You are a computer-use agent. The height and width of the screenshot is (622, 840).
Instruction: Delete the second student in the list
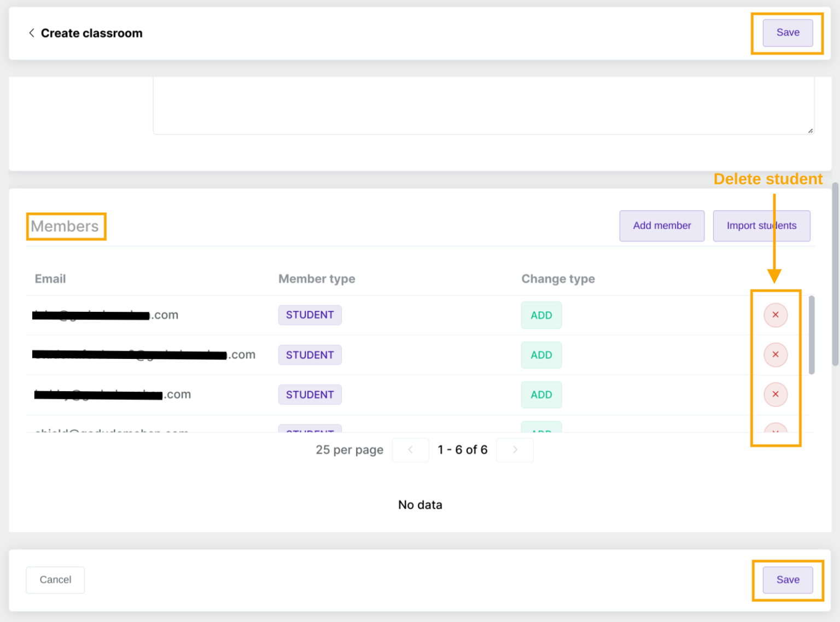click(x=775, y=354)
